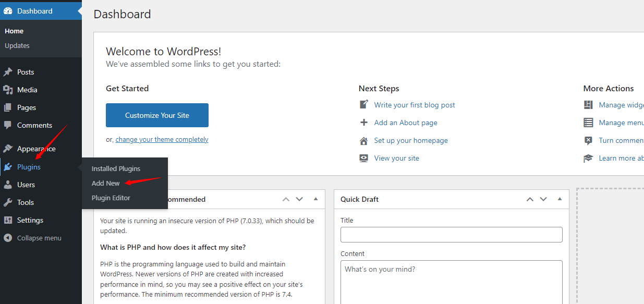
Task: Click the widgets icon in More Actions
Action: pos(588,105)
